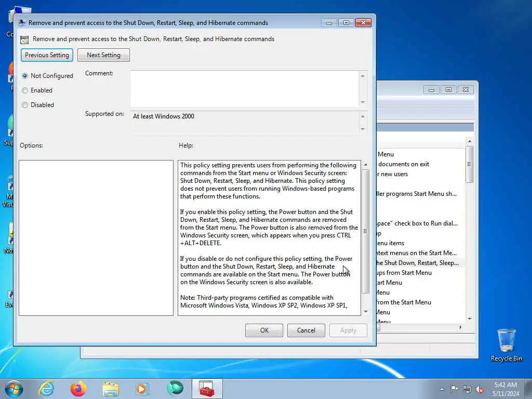This screenshot has height=399, width=532.
Task: Click the Apply button
Action: [x=348, y=330]
